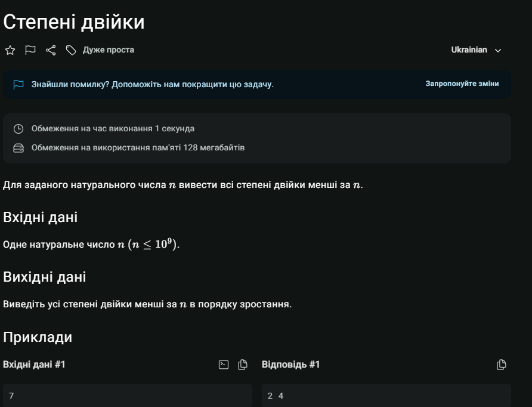Click the output description Виведіть усі степені двійки

click(x=147, y=304)
